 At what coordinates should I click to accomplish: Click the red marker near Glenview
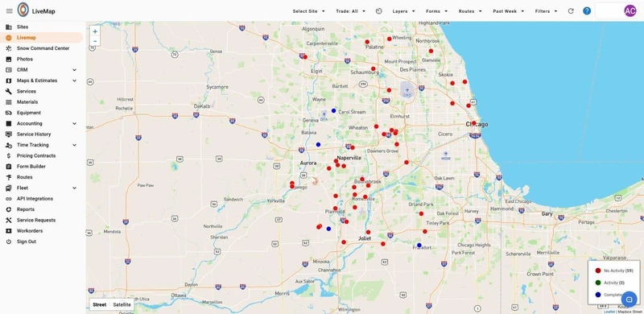(x=431, y=51)
